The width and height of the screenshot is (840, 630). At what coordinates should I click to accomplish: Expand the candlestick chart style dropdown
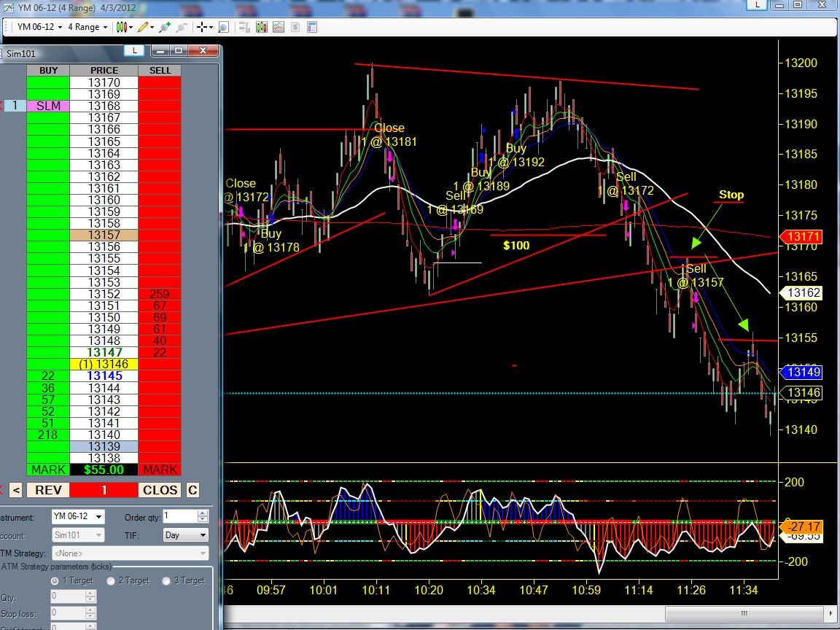[125, 27]
